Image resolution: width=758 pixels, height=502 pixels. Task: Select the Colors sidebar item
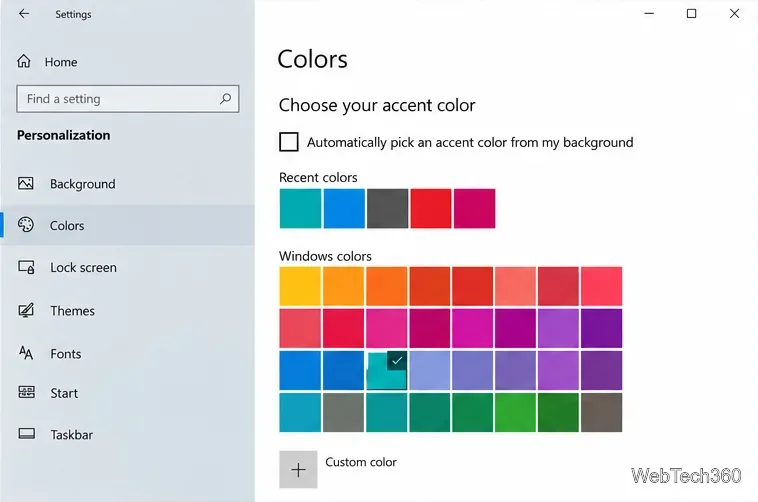[x=127, y=225]
